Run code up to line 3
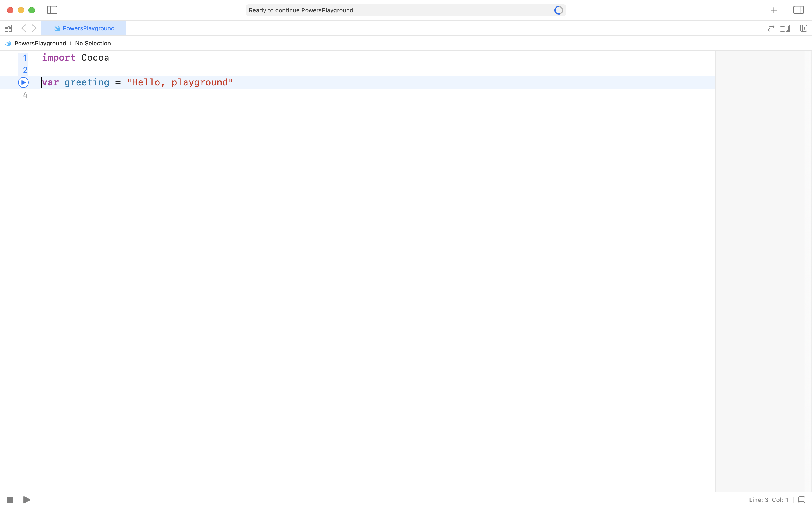 point(23,82)
